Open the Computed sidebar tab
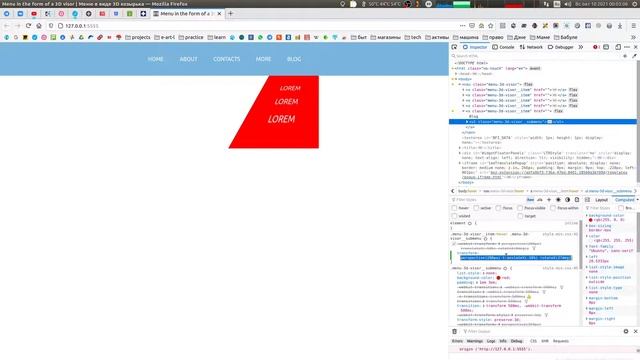 (624, 200)
